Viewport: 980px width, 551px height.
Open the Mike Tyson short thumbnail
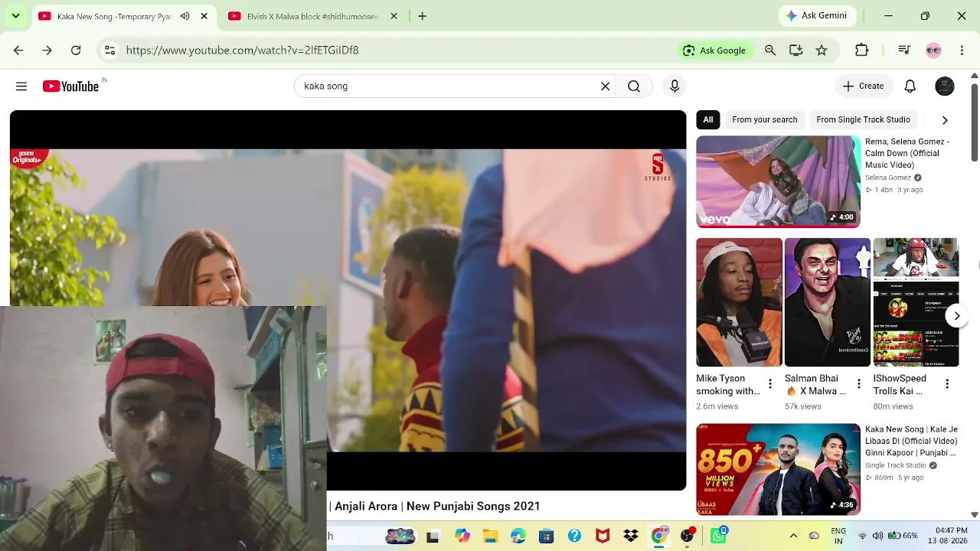pos(739,302)
